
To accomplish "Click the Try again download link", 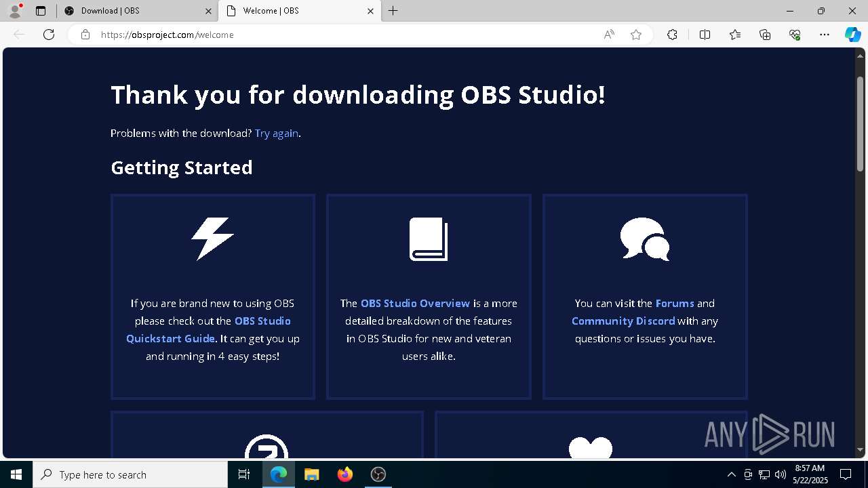I will [277, 134].
